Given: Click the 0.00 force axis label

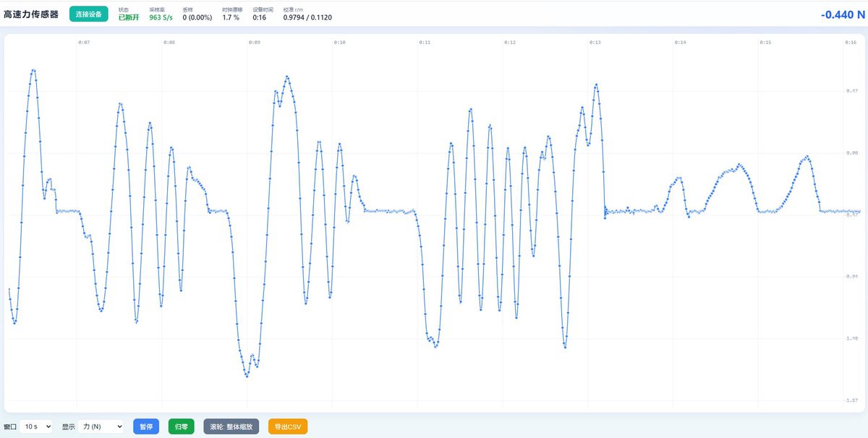Looking at the screenshot, I should point(852,153).
